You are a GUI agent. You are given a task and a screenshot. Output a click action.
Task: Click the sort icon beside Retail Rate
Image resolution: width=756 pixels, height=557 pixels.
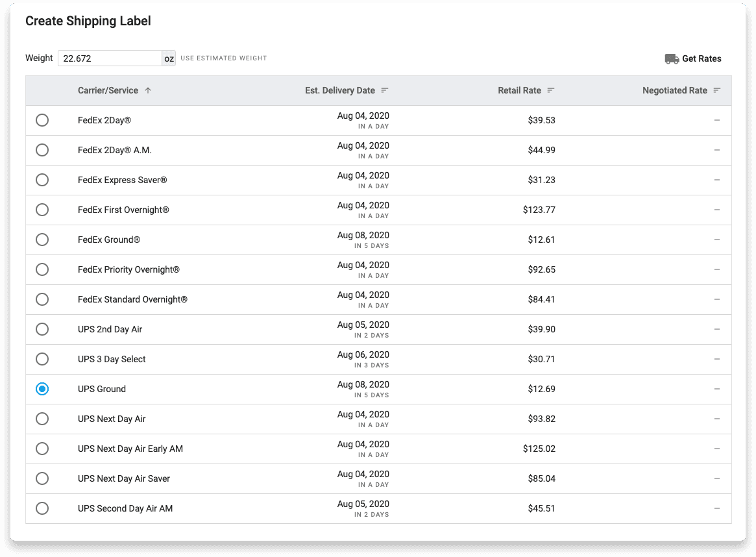tap(551, 90)
